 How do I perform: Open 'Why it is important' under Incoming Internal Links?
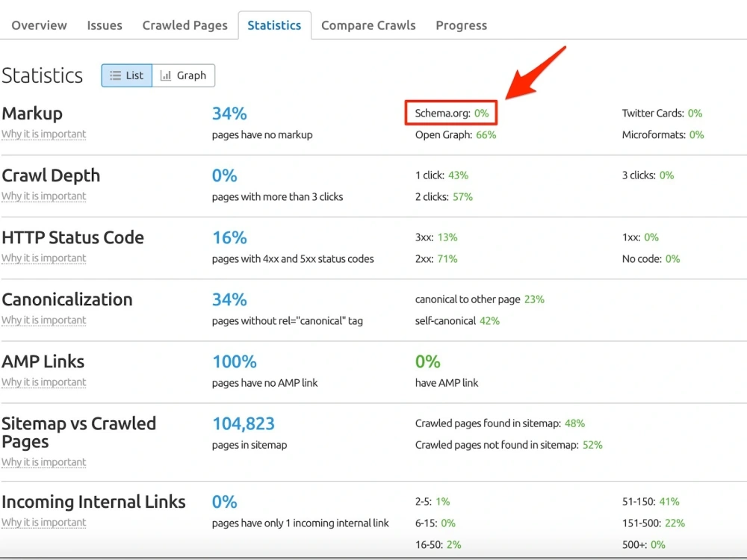click(44, 523)
